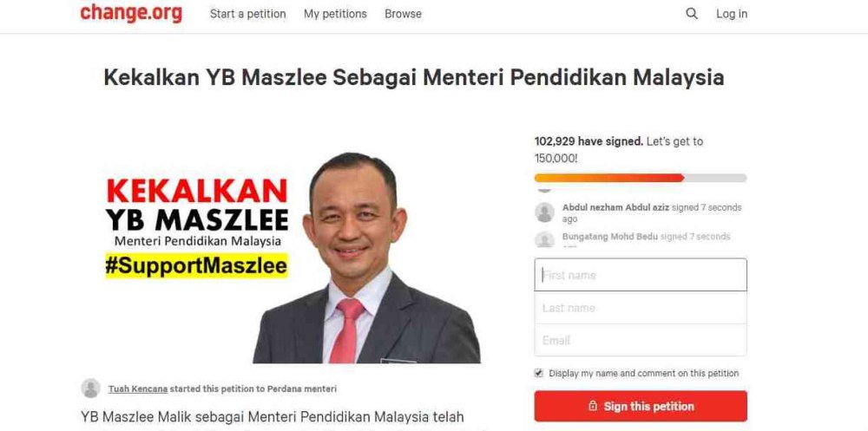868x431 pixels.
Task: Toggle Display my name and comment checkbox
Action: pyautogui.click(x=539, y=373)
